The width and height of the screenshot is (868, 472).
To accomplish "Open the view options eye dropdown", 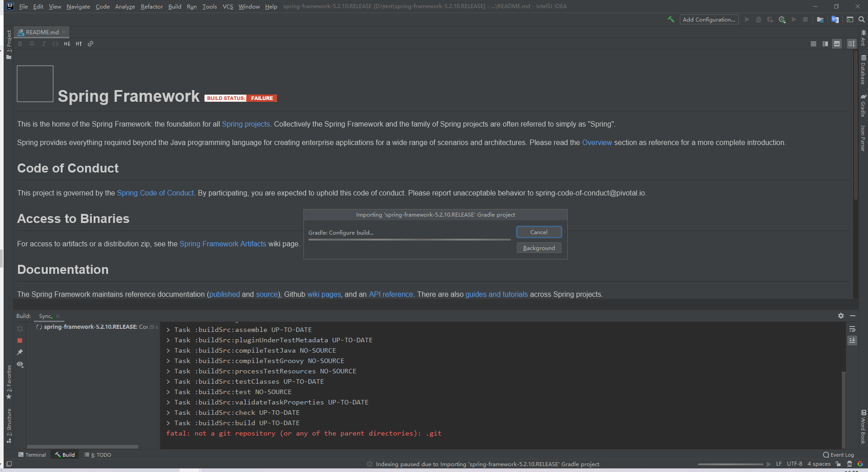I will (20, 364).
